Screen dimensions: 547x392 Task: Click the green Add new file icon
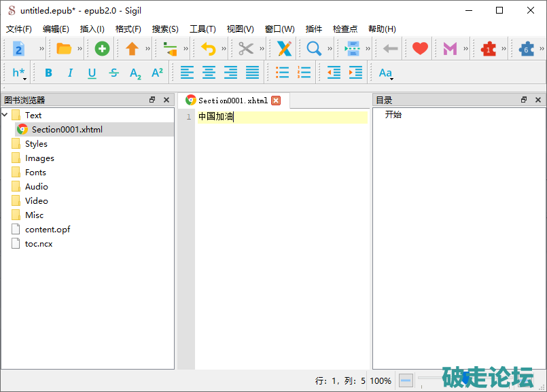102,48
